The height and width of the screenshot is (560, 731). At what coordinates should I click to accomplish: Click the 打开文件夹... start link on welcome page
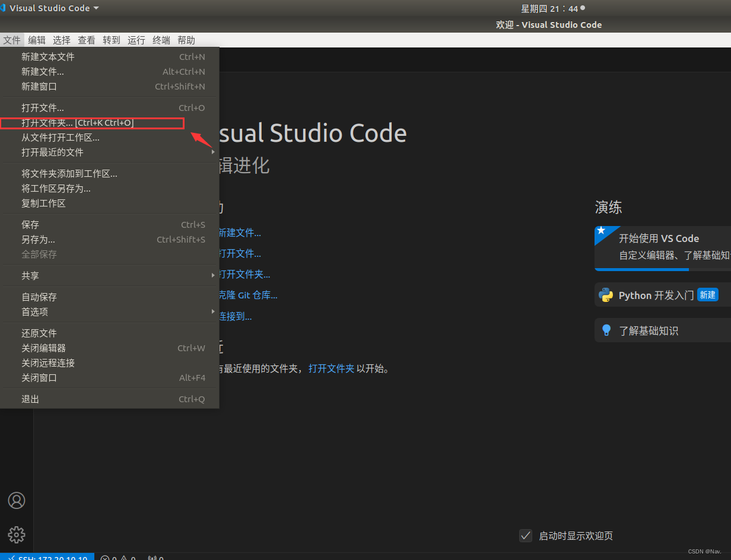point(244,275)
